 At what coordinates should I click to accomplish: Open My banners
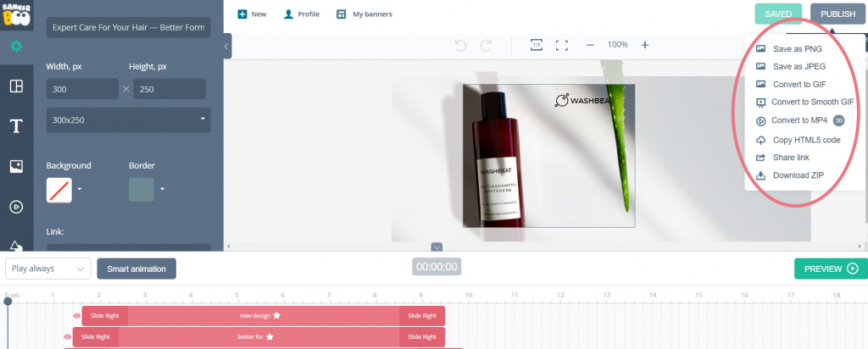(364, 14)
